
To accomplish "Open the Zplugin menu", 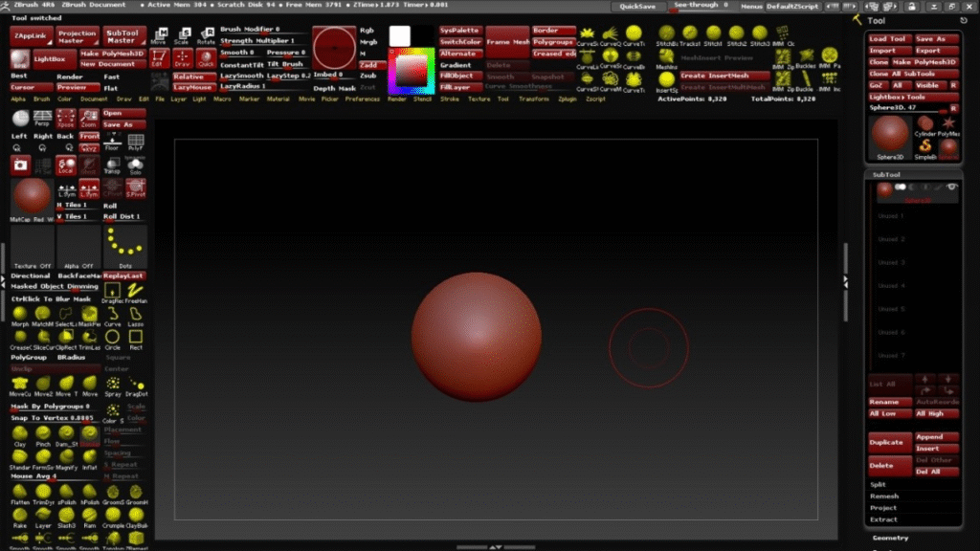I will point(567,99).
